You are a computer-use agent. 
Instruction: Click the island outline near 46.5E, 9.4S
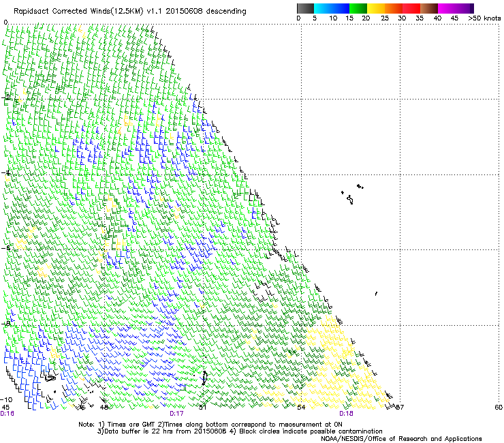[x=50, y=378]
